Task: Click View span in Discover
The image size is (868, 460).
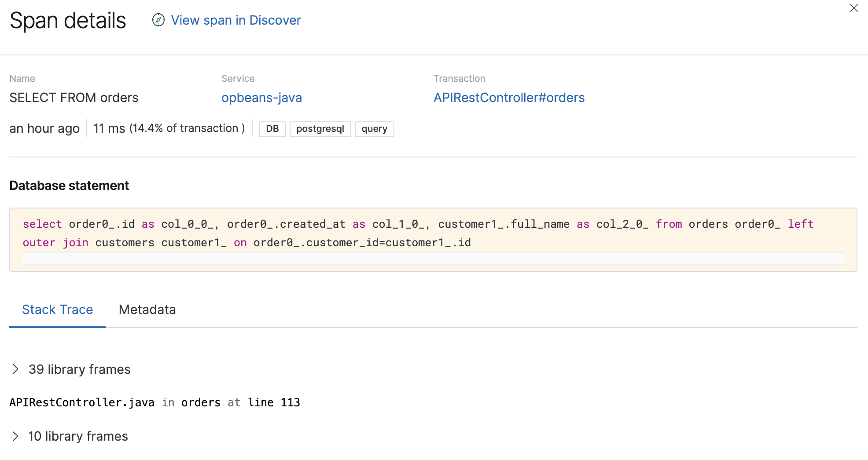Action: pos(236,20)
